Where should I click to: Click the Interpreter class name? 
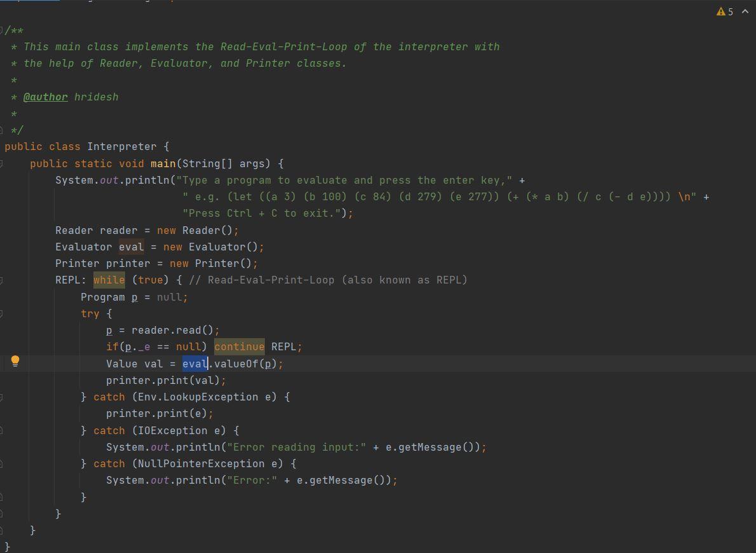(x=121, y=147)
